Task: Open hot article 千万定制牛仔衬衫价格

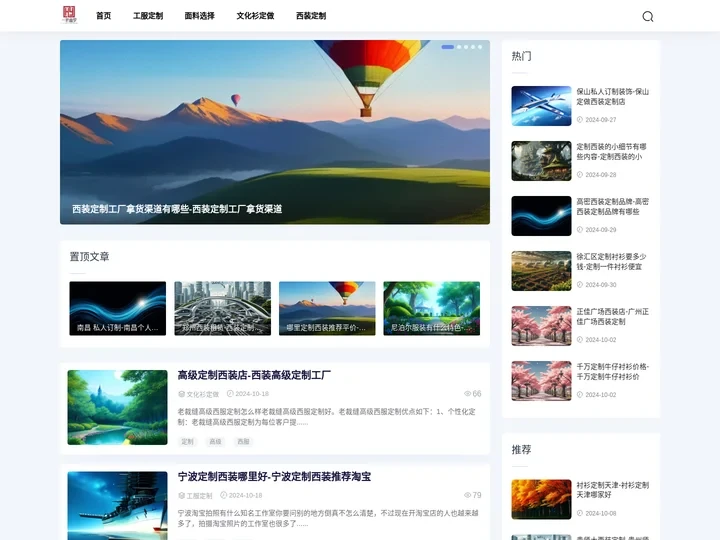Action: (x=613, y=371)
